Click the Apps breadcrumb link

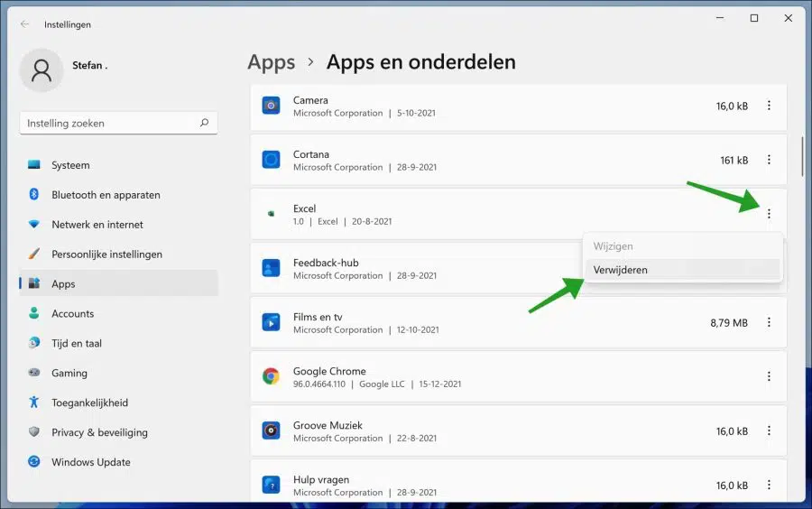pos(272,62)
